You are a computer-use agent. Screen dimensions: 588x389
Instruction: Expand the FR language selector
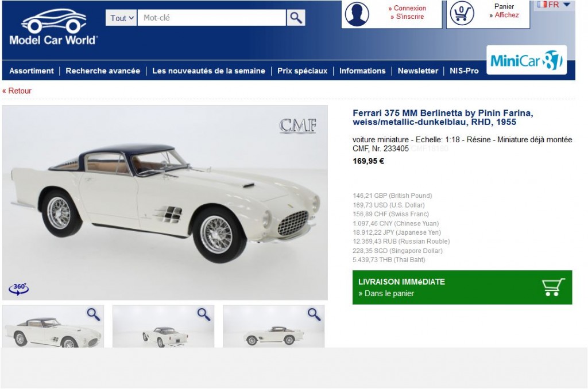[554, 5]
